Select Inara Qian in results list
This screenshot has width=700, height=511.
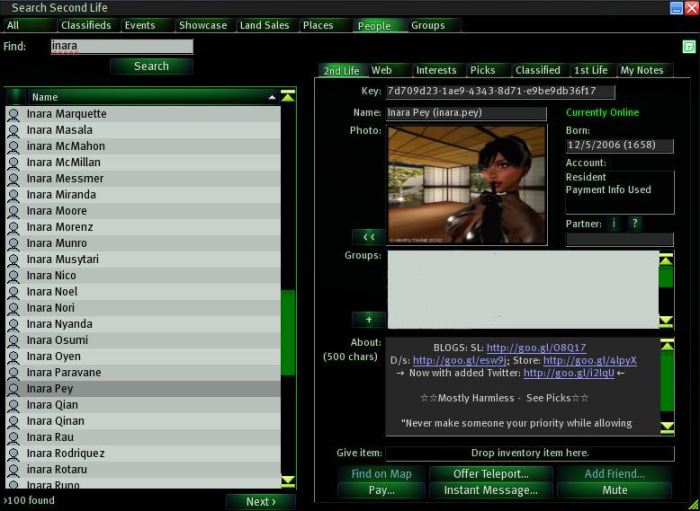(x=50, y=405)
